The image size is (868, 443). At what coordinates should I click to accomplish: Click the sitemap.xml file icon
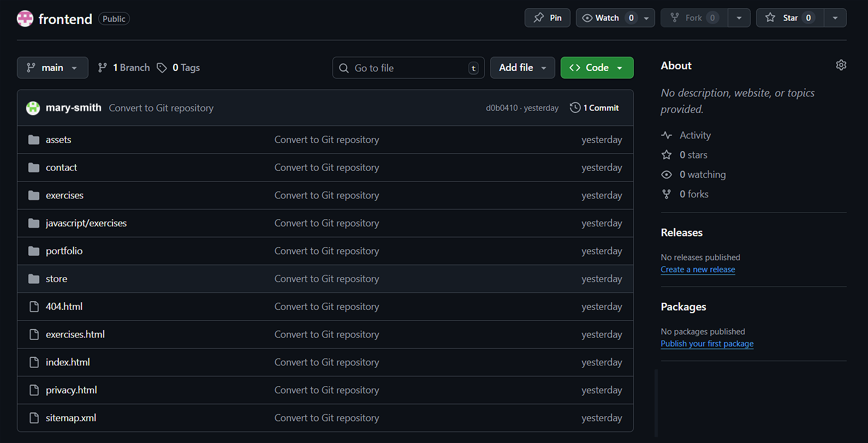pyautogui.click(x=34, y=418)
